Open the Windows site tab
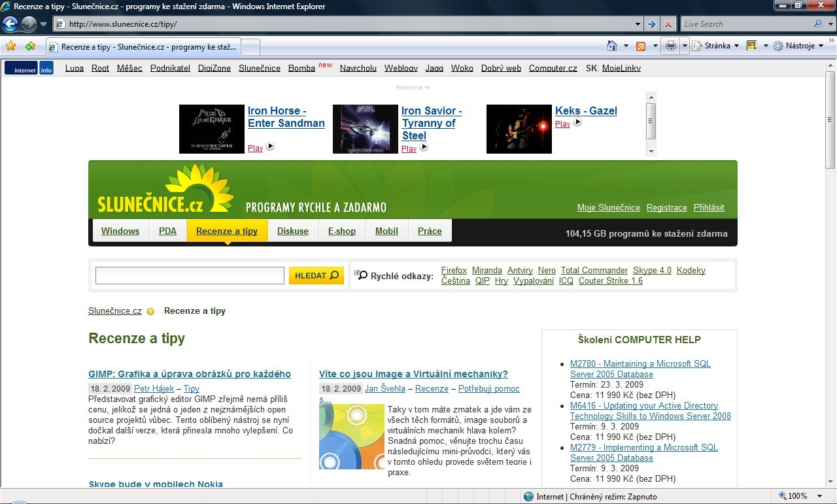Image resolution: width=837 pixels, height=504 pixels. (120, 231)
